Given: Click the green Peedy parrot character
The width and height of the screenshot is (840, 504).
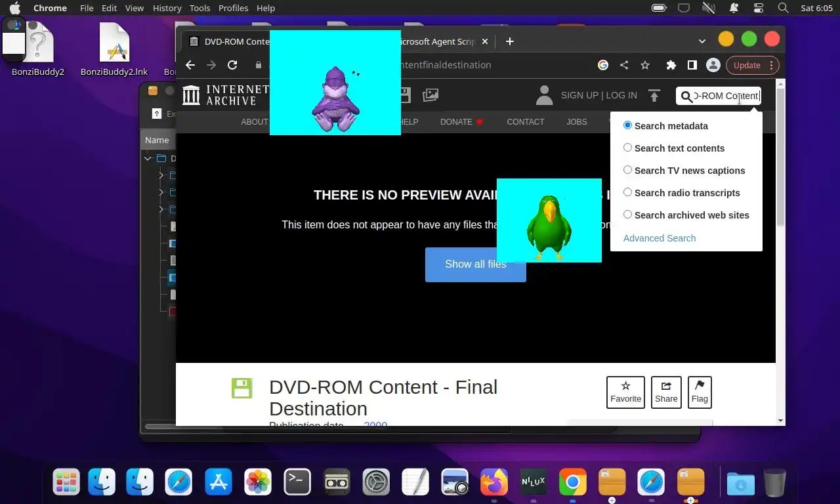Looking at the screenshot, I should click(x=549, y=226).
